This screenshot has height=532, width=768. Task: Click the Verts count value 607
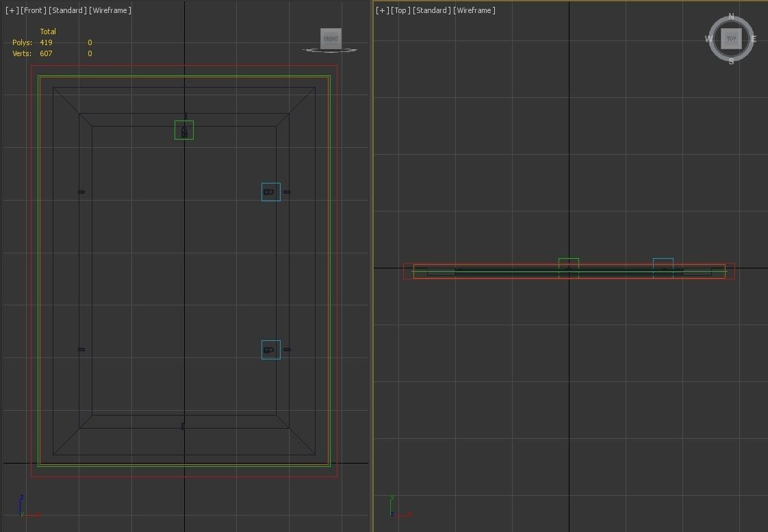tap(46, 53)
